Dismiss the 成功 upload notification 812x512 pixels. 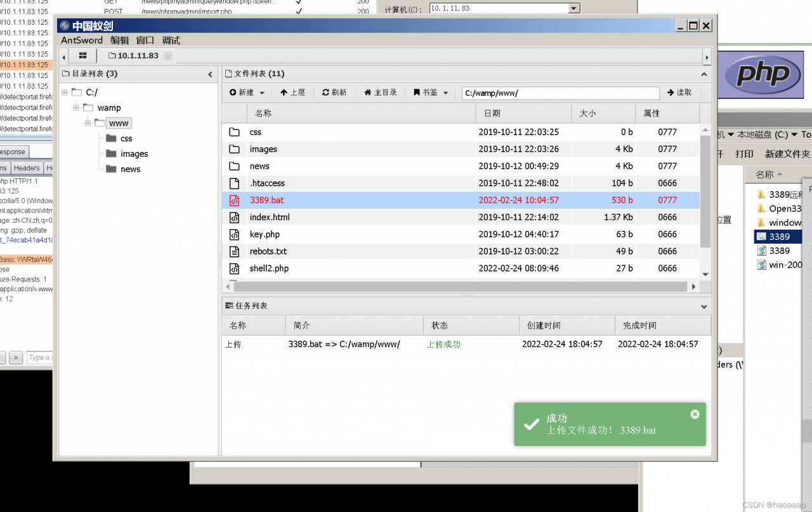695,414
